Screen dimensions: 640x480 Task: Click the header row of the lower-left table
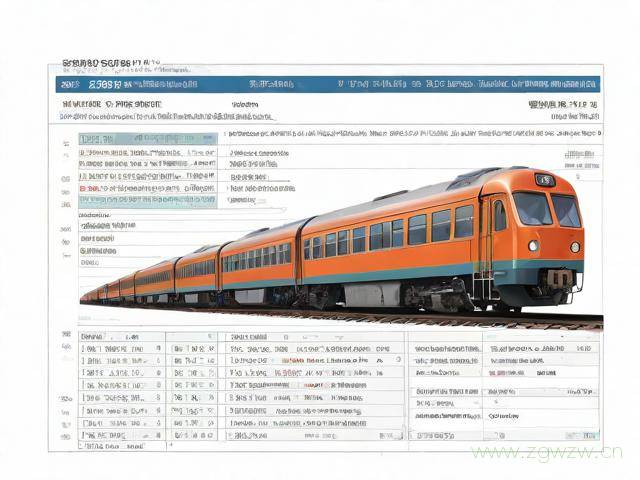[x=118, y=337]
